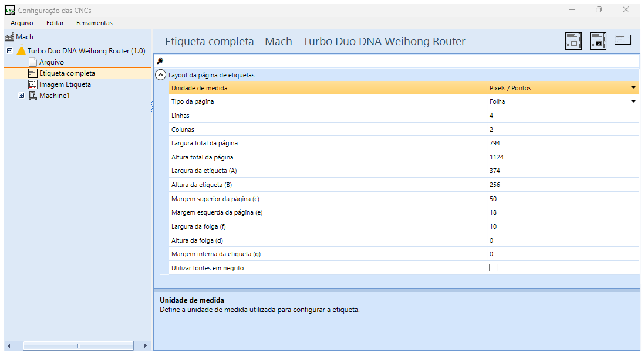Click the tree scrollbar right arrow
This screenshot has height=353, width=644.
[x=146, y=345]
